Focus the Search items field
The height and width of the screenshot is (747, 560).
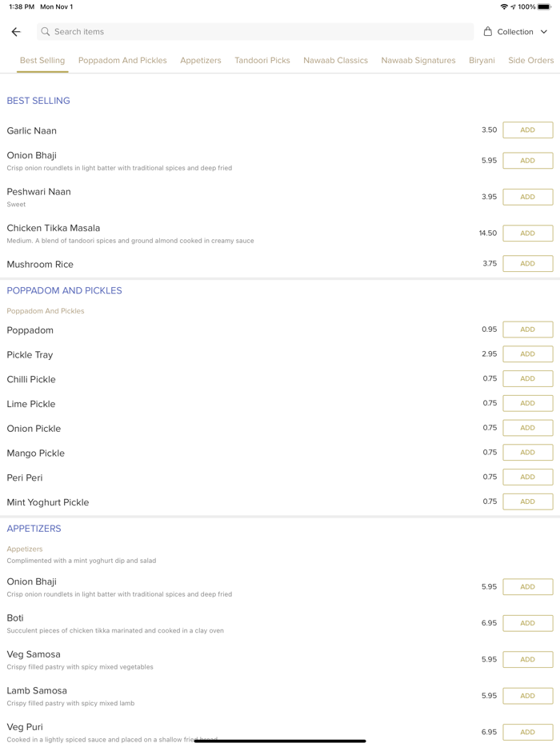[x=256, y=32]
